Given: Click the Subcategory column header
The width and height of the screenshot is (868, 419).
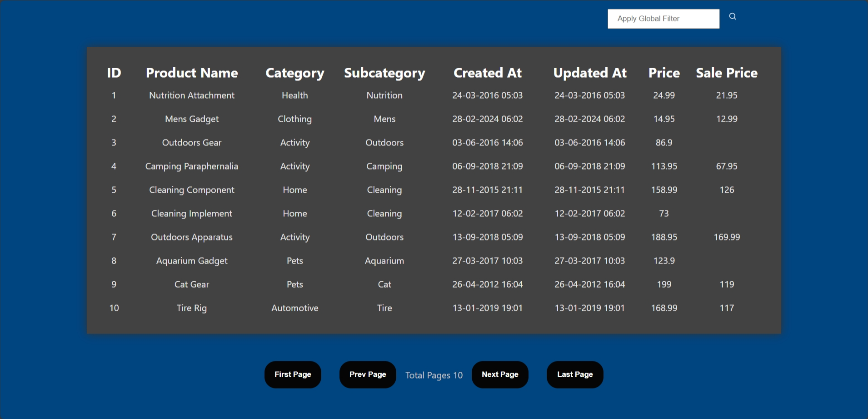Looking at the screenshot, I should click(x=384, y=73).
